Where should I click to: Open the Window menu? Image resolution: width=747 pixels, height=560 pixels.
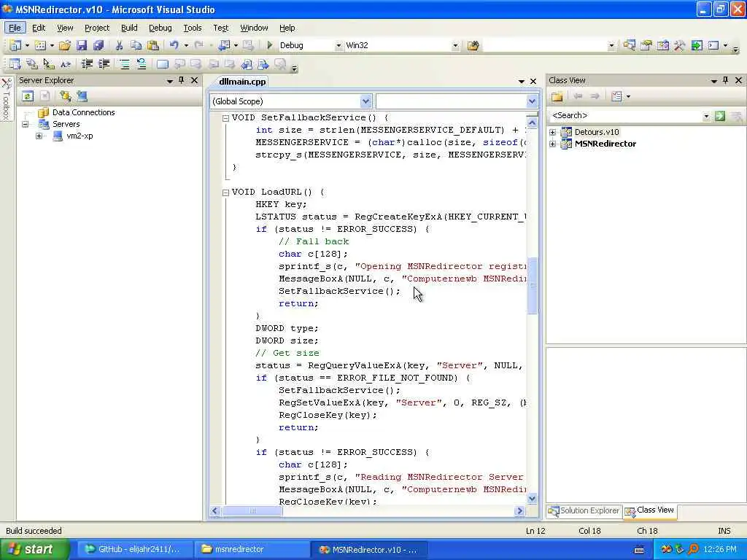click(x=254, y=28)
